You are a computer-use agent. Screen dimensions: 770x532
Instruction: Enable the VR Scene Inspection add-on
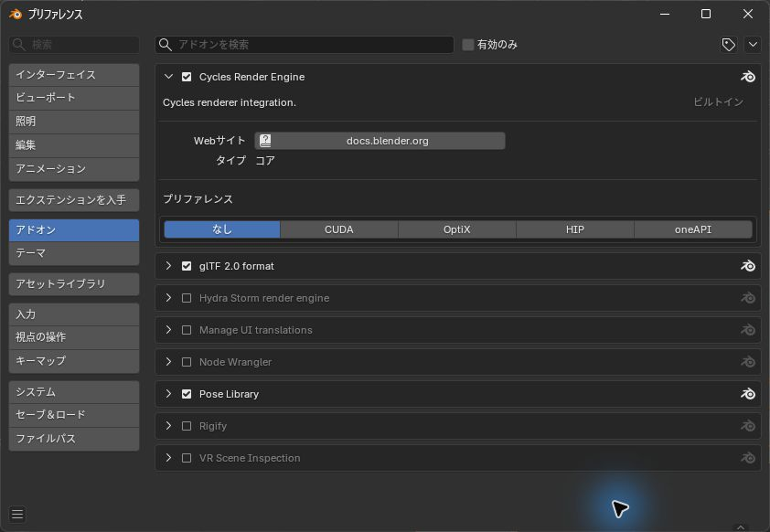pos(187,458)
